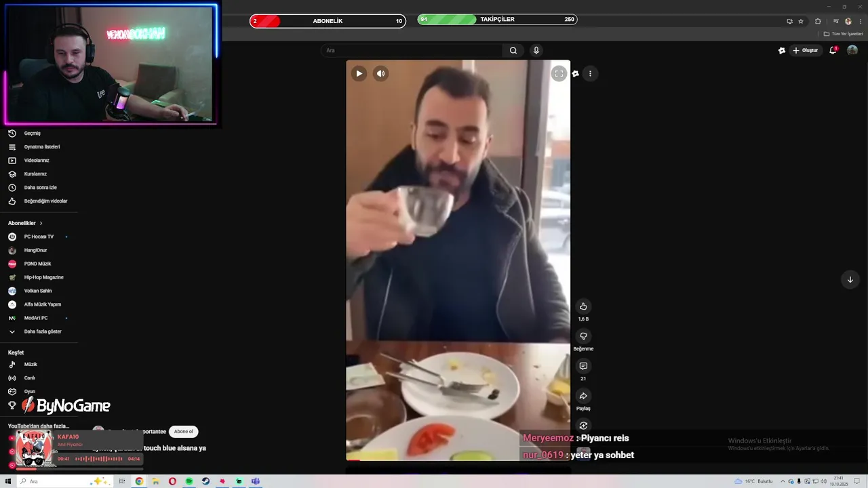The height and width of the screenshot is (488, 868).
Task: Open Opera from the taskbar
Action: pos(172,481)
